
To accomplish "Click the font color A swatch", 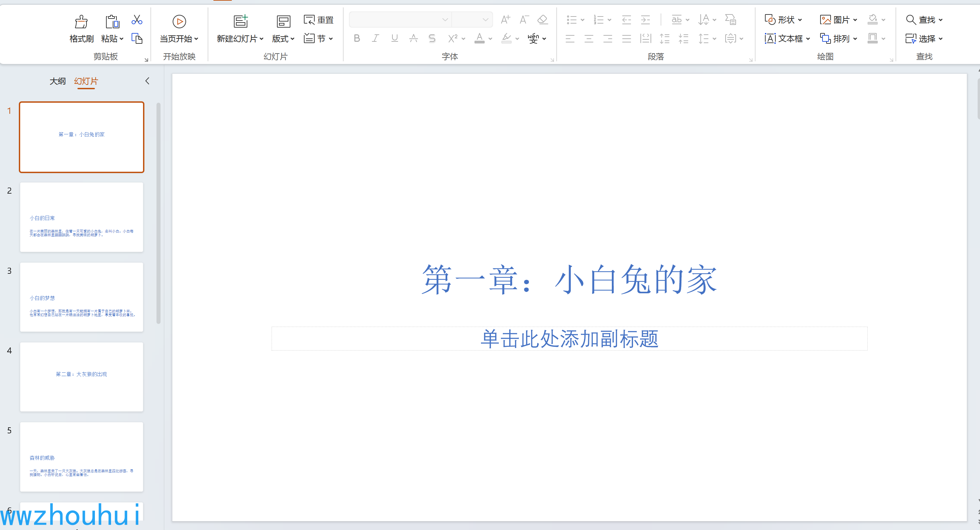I will point(479,38).
